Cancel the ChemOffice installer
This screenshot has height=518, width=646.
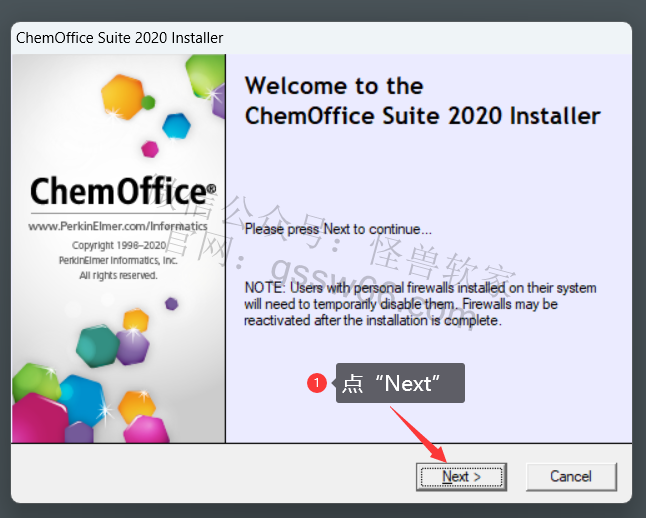(x=571, y=477)
